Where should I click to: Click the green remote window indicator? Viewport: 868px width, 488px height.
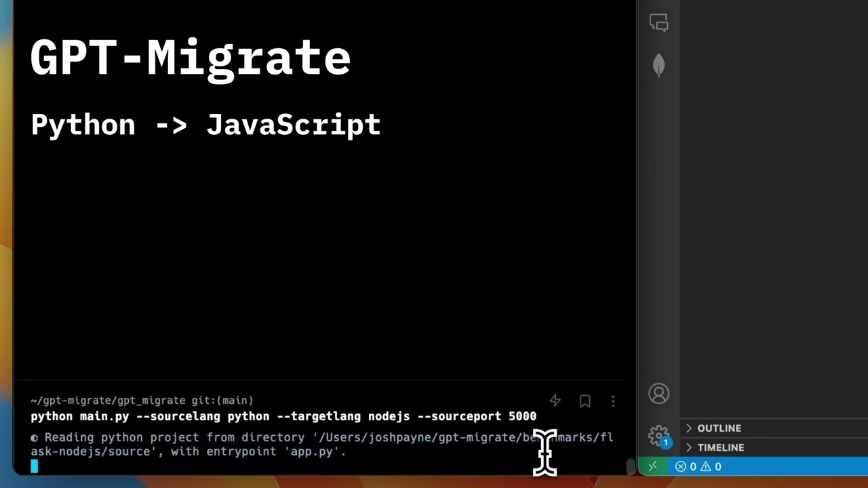click(652, 466)
